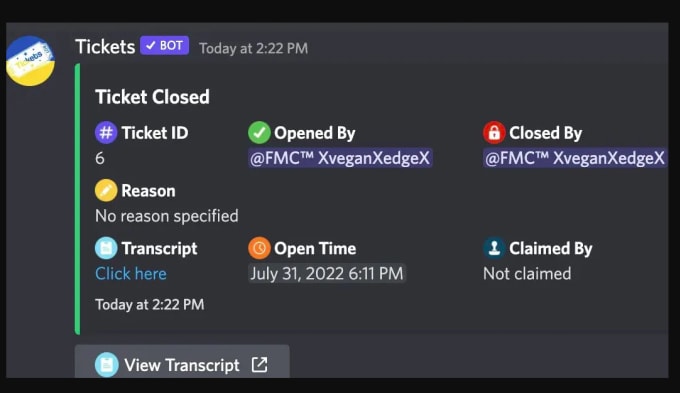Click the green checkmark Opened By icon
Viewport: 680px width, 393px height.
click(x=259, y=133)
